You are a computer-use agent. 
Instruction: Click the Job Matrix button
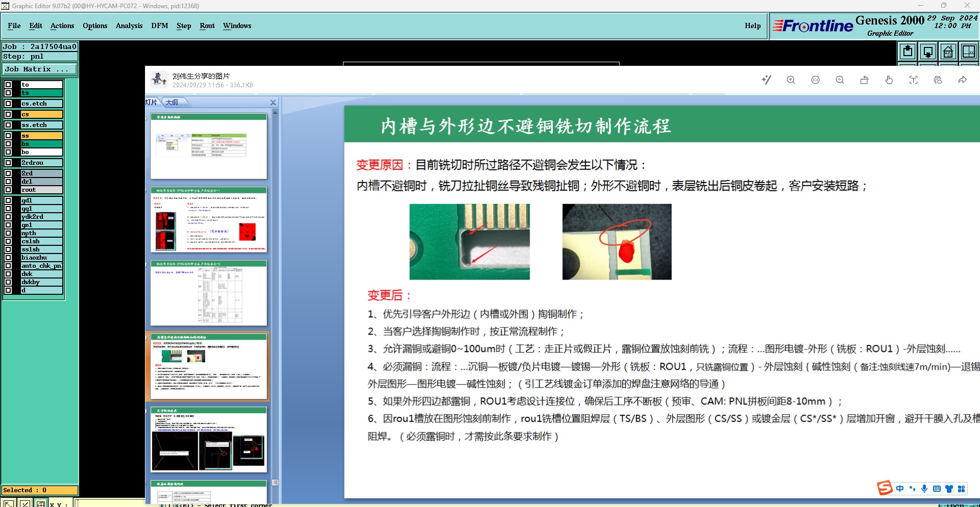[x=40, y=69]
